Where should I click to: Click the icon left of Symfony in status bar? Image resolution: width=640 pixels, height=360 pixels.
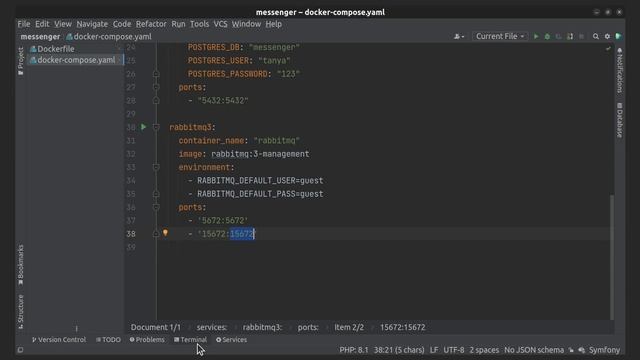(581, 350)
